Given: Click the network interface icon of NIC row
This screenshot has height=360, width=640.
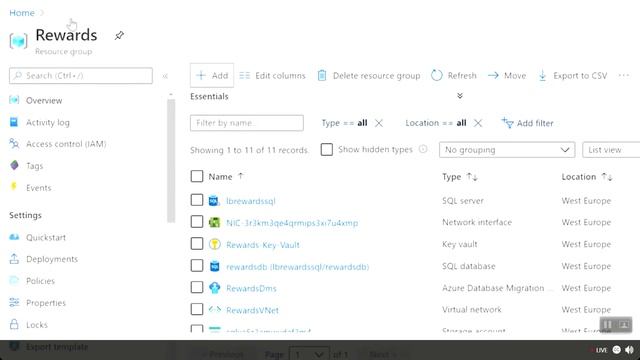Looking at the screenshot, I should (214, 222).
